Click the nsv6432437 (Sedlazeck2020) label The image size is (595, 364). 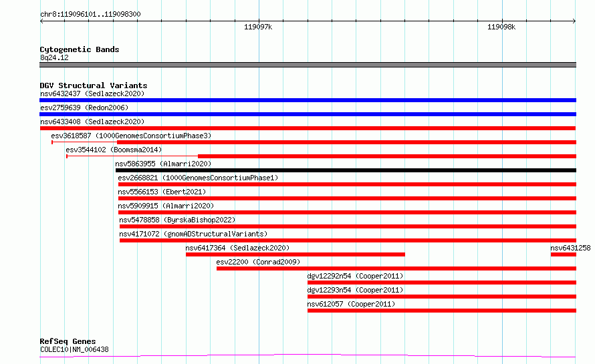[x=92, y=94]
